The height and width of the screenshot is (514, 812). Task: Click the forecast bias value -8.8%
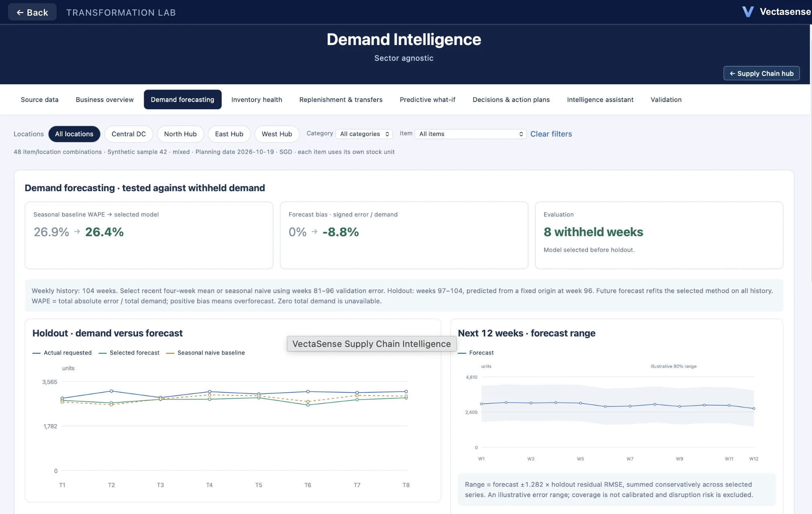tap(341, 232)
